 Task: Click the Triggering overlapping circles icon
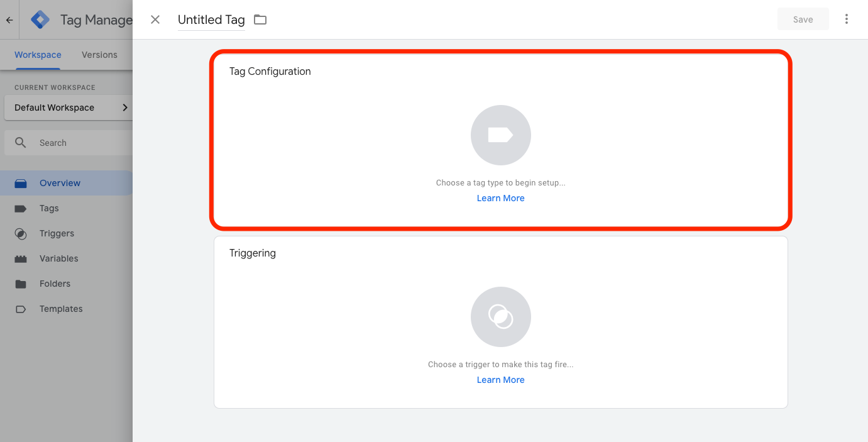point(501,317)
